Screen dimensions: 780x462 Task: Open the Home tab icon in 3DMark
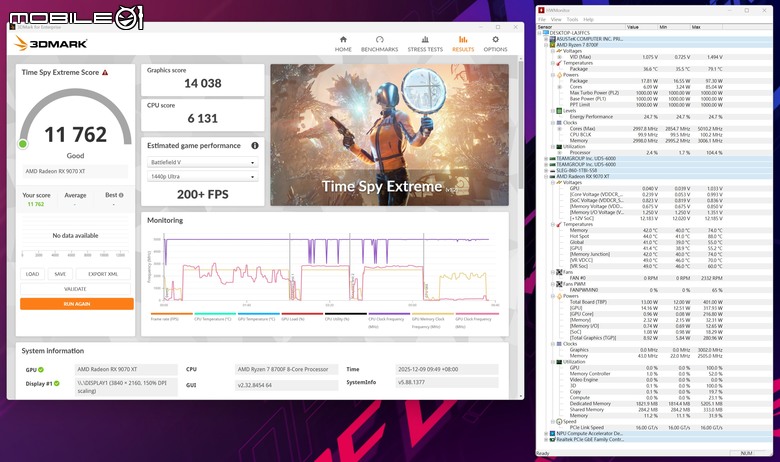click(x=343, y=39)
